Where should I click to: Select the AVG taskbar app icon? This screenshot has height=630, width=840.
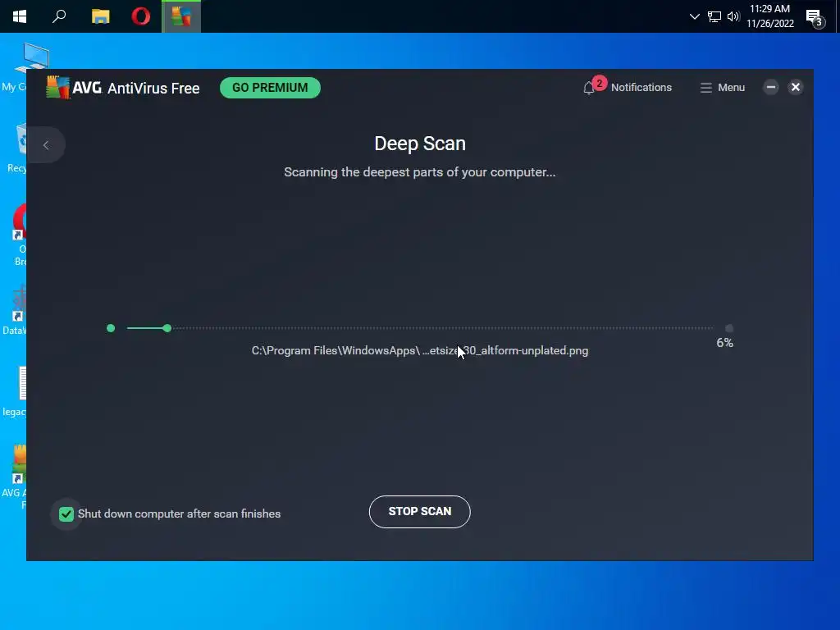[x=181, y=16]
